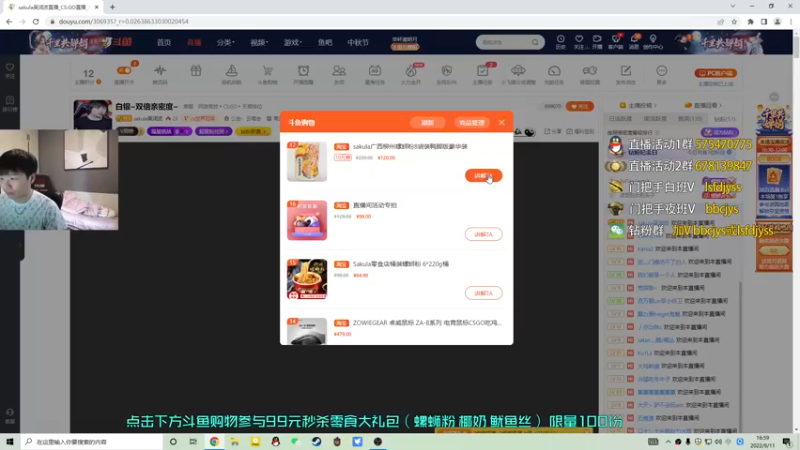Switch to the 周活跃度 tab
Screen dimensions: 800x450
coord(655,118)
